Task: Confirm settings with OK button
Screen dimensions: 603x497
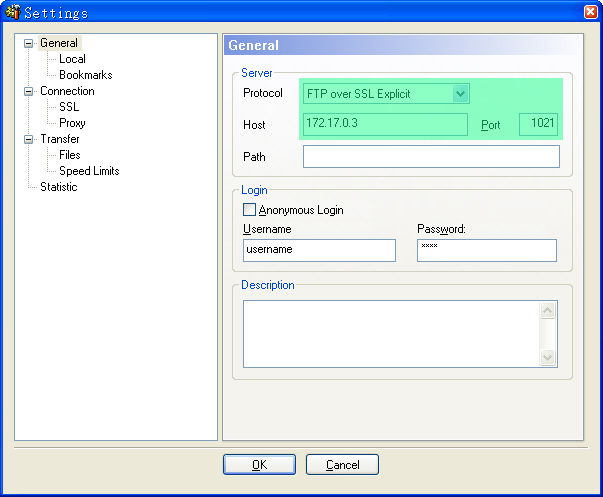Action: (260, 465)
